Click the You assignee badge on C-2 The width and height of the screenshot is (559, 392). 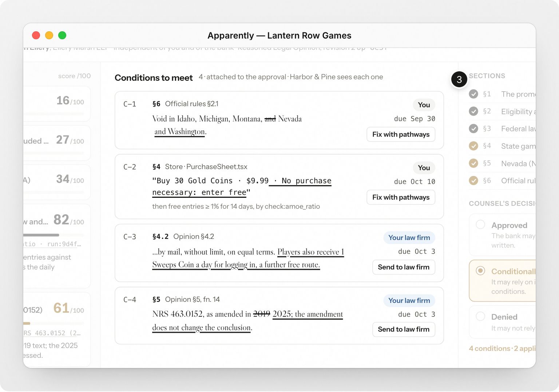[x=424, y=168]
